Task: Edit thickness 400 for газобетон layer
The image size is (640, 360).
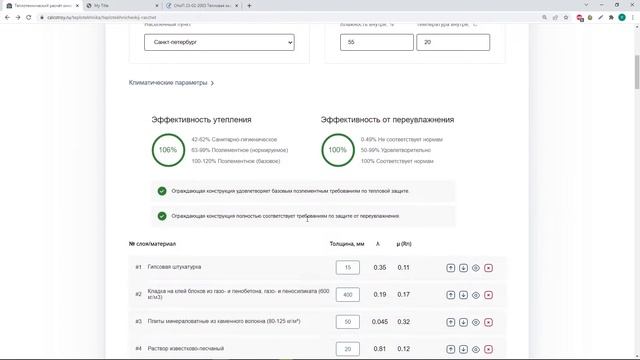Action: 348,294
